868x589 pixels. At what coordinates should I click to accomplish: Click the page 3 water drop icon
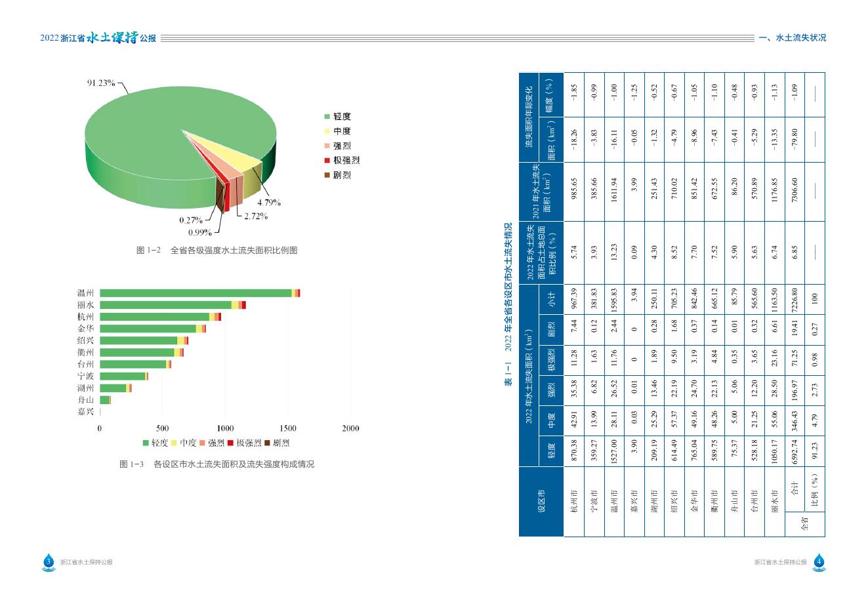click(48, 561)
